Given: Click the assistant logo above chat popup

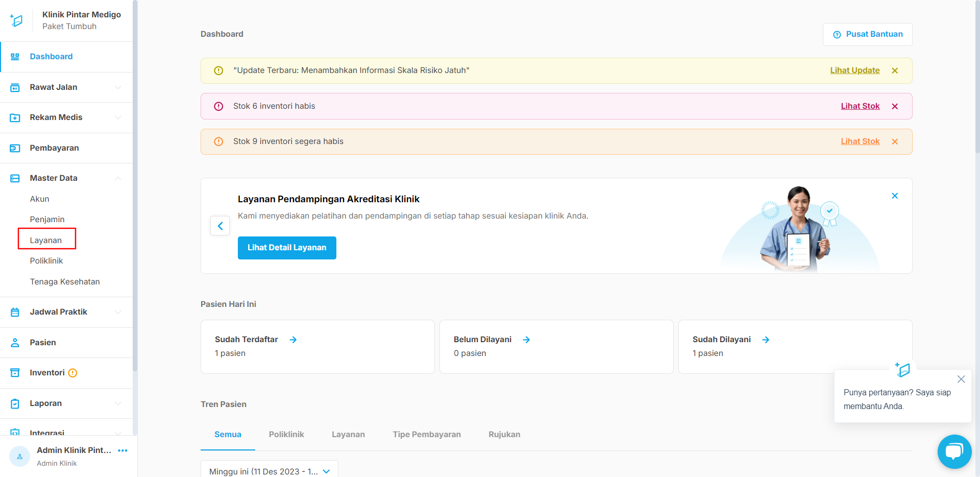Looking at the screenshot, I should click(x=902, y=369).
